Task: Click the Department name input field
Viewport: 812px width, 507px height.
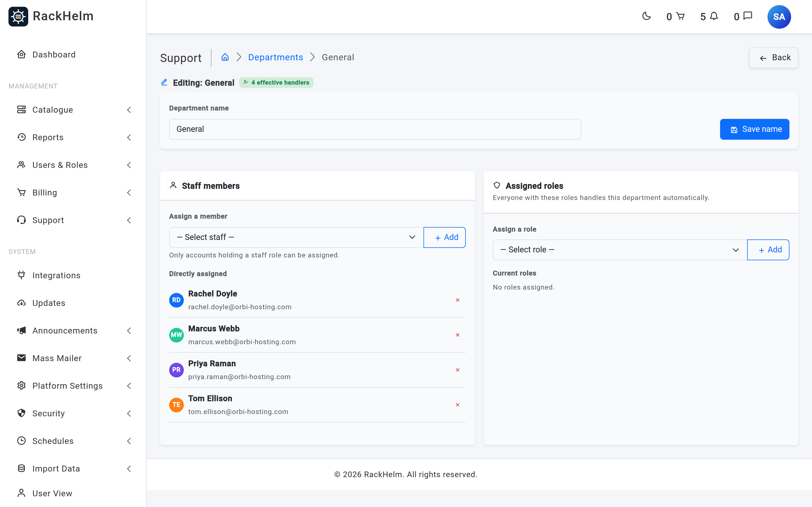Action: click(375, 129)
